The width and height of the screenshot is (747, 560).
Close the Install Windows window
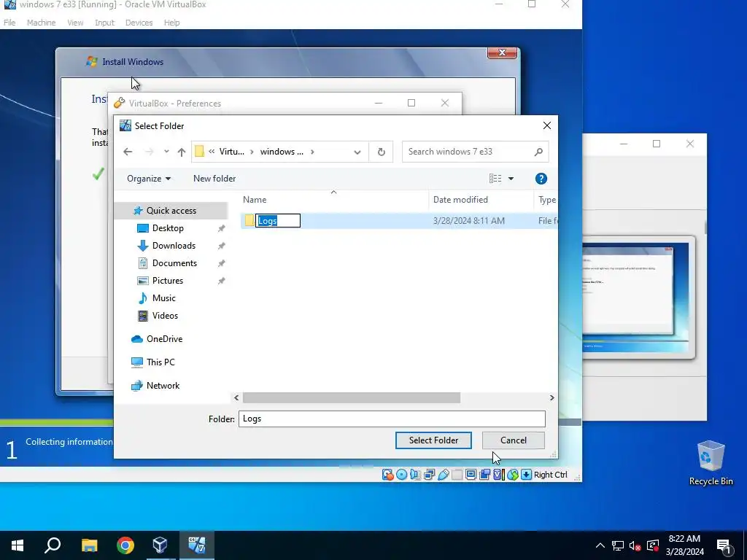pyautogui.click(x=502, y=52)
